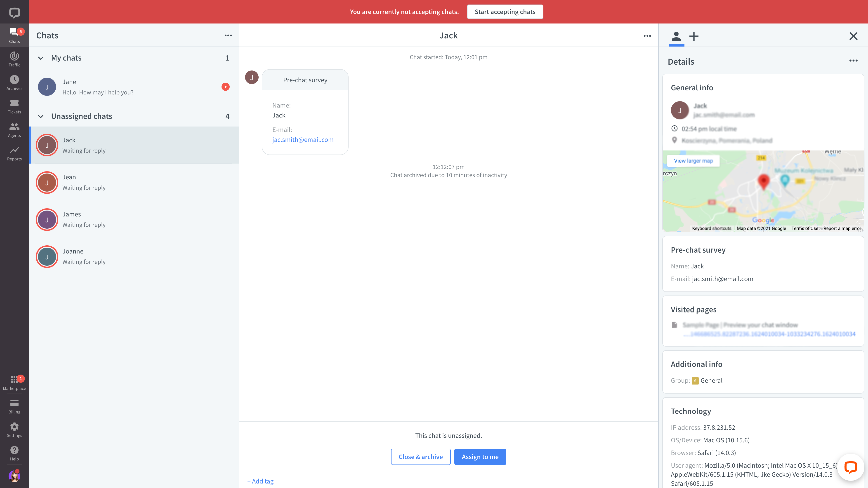Expand Unassigned chats section
The height and width of the screenshot is (488, 868).
pos(39,116)
